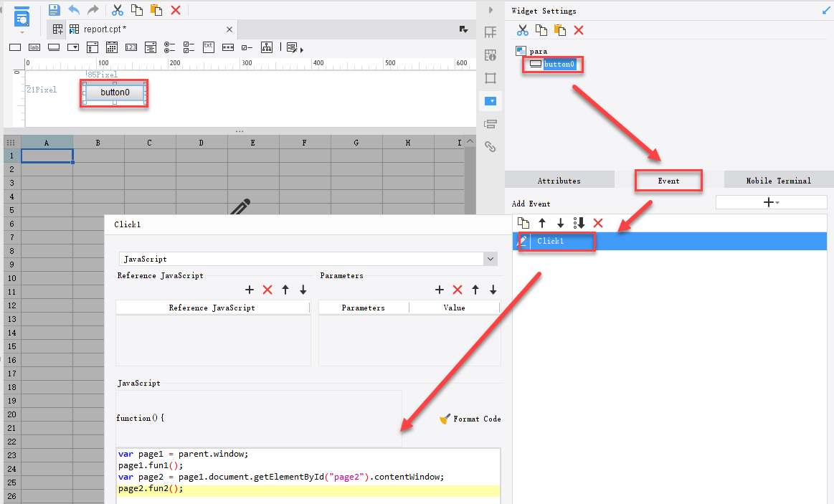This screenshot has height=504, width=834.
Task: Delete the Click1 event with red X
Action: (x=598, y=223)
